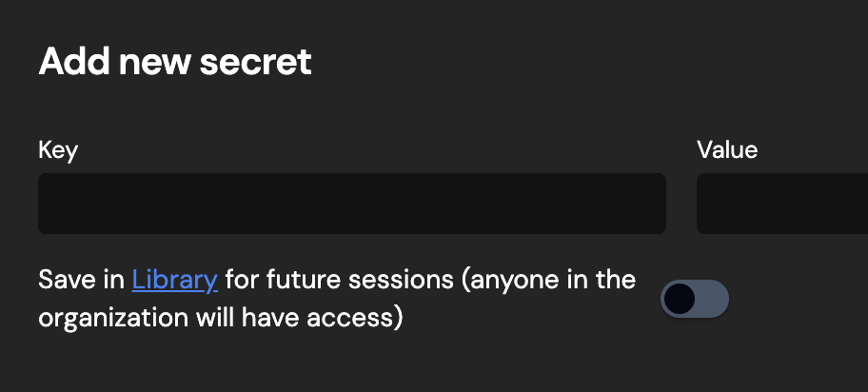Select the underlined Library hyperlink text
868x392 pixels.
[174, 280]
